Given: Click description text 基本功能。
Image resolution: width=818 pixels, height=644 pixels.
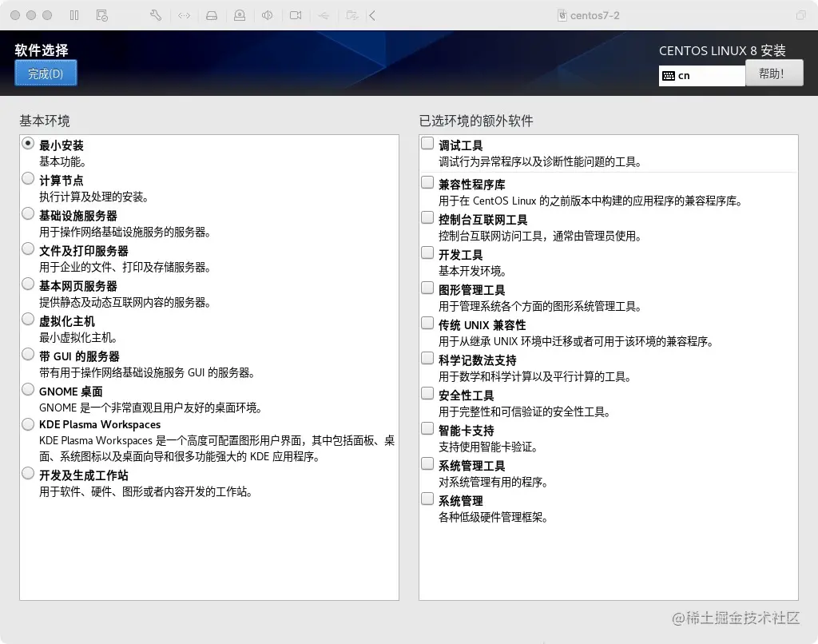Looking at the screenshot, I should (62, 161).
